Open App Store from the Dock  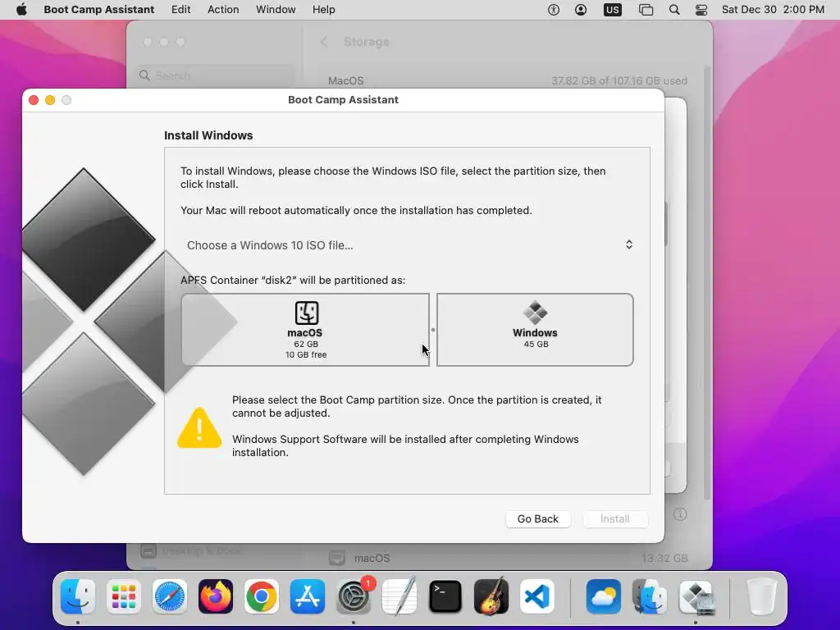pos(308,596)
